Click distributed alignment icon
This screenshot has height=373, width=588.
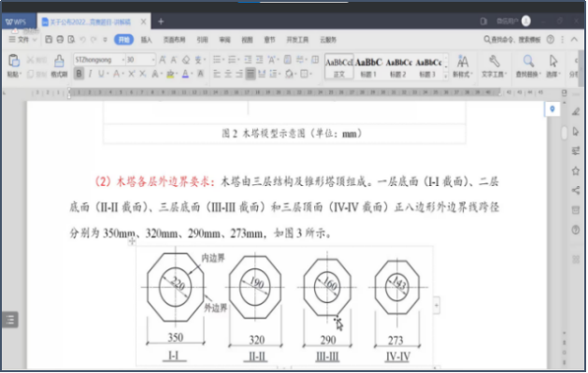pyautogui.click(x=262, y=74)
